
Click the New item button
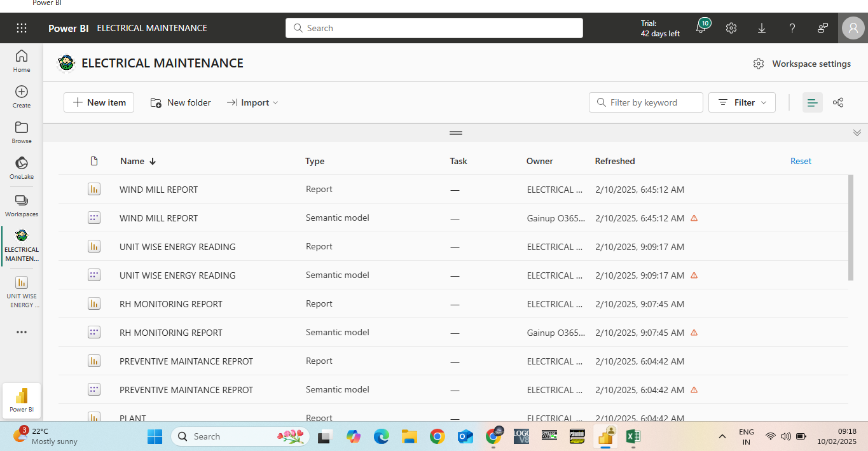(99, 102)
